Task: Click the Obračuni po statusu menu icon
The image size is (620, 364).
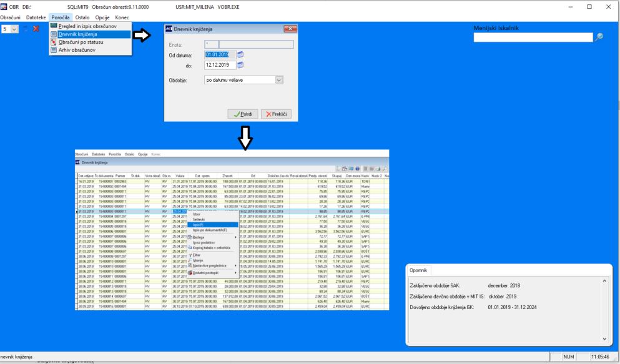Action: (x=54, y=42)
